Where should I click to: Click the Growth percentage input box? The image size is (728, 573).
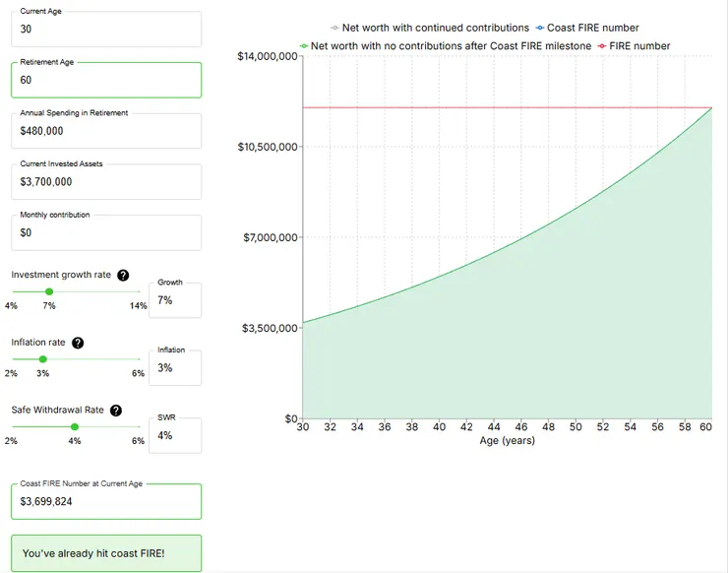click(x=176, y=300)
